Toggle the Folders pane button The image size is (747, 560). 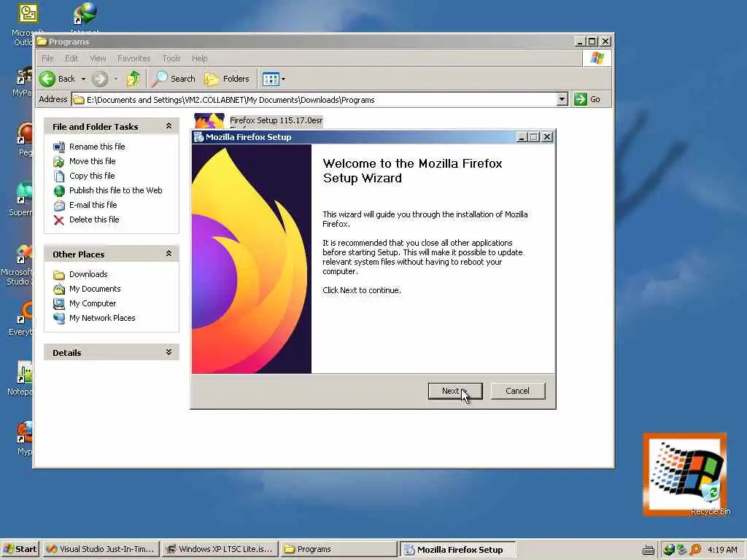[x=227, y=79]
